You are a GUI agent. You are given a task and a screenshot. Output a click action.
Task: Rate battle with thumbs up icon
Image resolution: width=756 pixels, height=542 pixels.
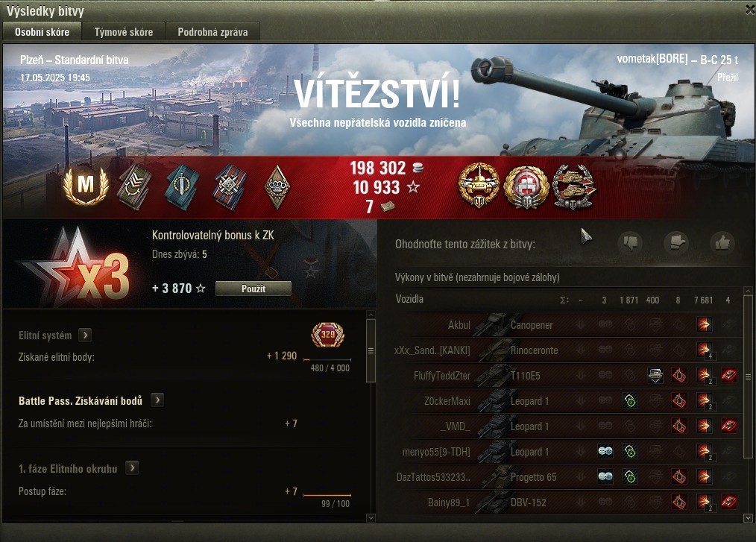coord(722,242)
